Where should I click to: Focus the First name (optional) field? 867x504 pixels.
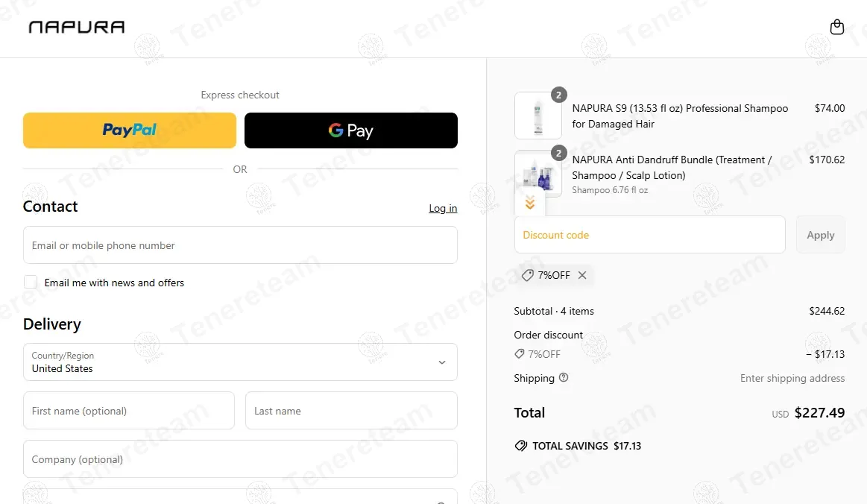coord(129,411)
